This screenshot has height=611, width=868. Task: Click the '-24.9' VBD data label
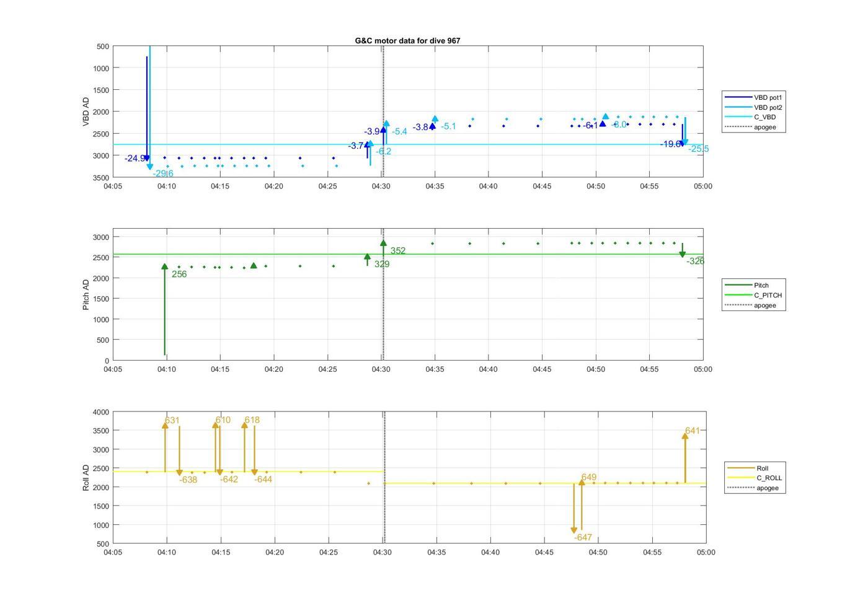click(x=135, y=159)
